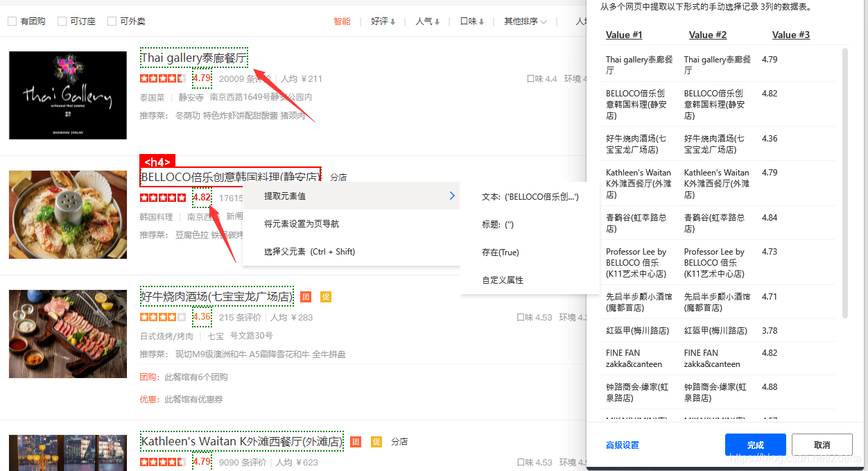Open Kathleen's Waitan K外滩西餐厅(外滩店) title
The image size is (868, 471).
click(241, 441)
